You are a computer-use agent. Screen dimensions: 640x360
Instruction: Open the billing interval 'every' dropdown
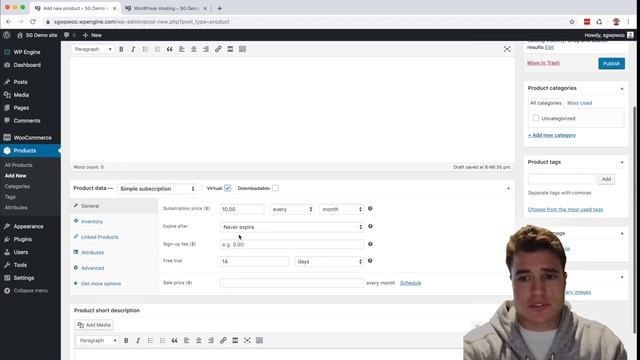[x=292, y=209]
